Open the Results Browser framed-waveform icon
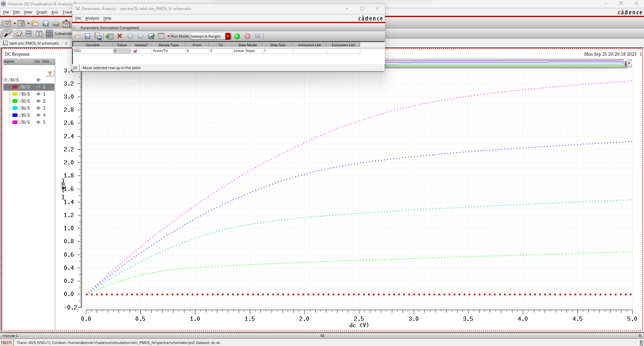644x346 pixels. click(x=66, y=23)
